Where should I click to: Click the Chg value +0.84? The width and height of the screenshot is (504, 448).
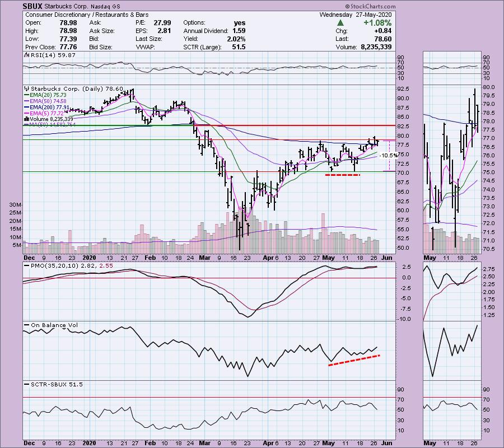(x=383, y=31)
